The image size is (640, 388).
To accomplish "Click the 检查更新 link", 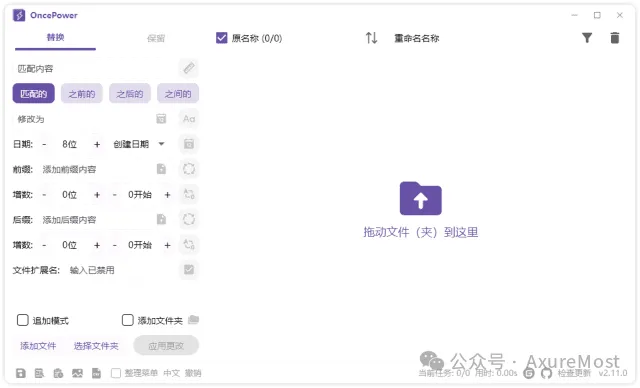I will coord(574,373).
